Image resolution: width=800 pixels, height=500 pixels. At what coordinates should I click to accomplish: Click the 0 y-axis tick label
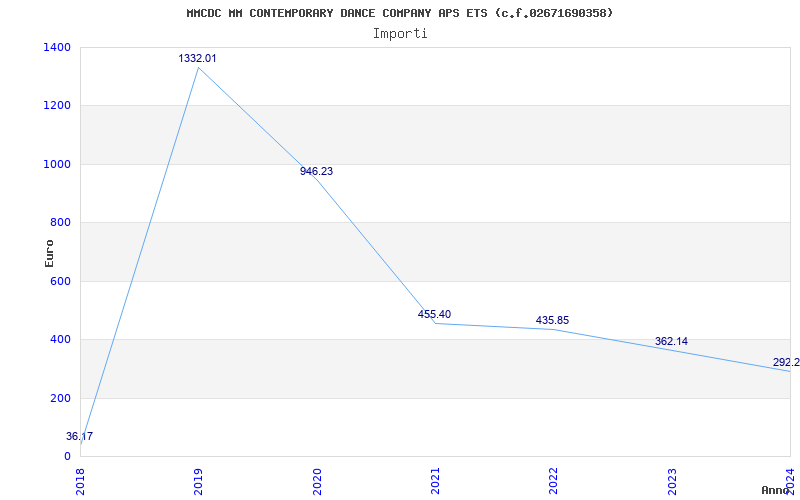click(x=67, y=456)
